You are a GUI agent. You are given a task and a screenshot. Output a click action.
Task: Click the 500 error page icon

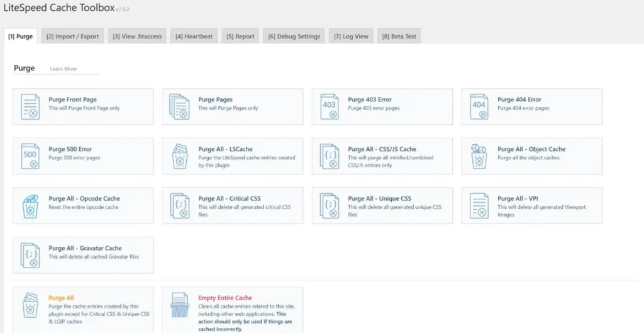(x=30, y=156)
